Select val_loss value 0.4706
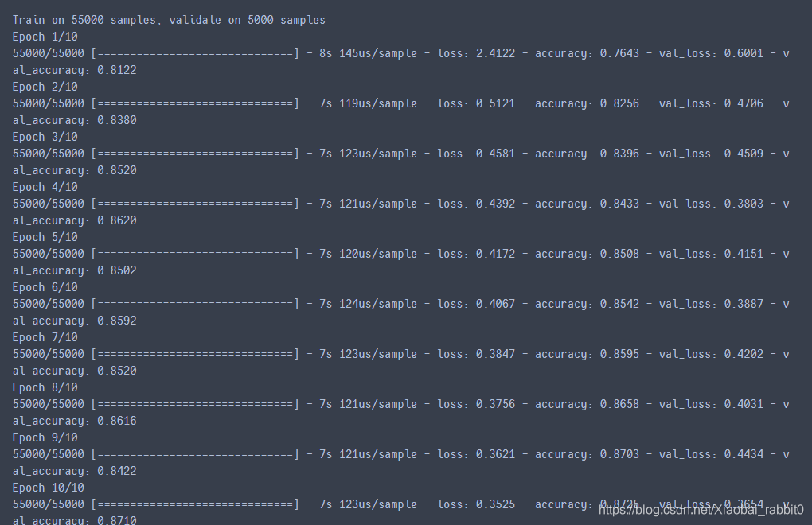The image size is (812, 525). pyautogui.click(x=744, y=103)
